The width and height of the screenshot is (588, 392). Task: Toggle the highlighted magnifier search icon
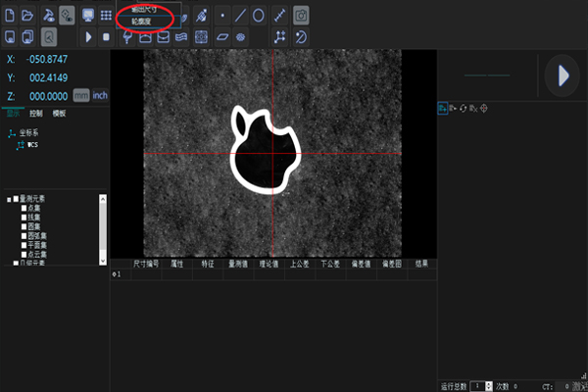(49, 37)
